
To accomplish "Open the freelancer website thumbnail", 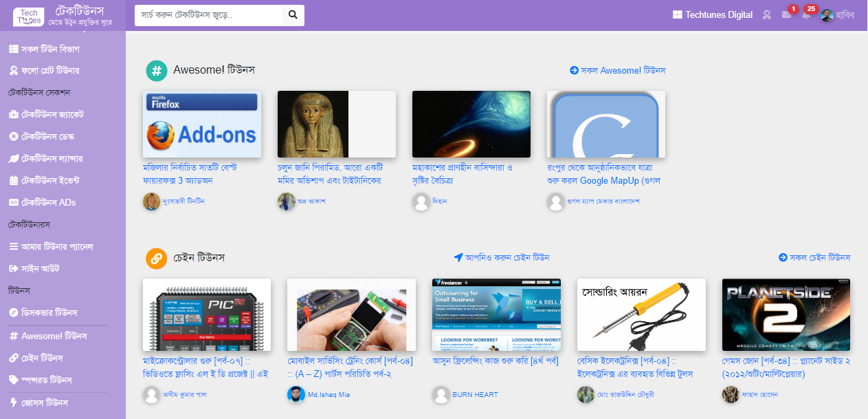I will pos(497,315).
